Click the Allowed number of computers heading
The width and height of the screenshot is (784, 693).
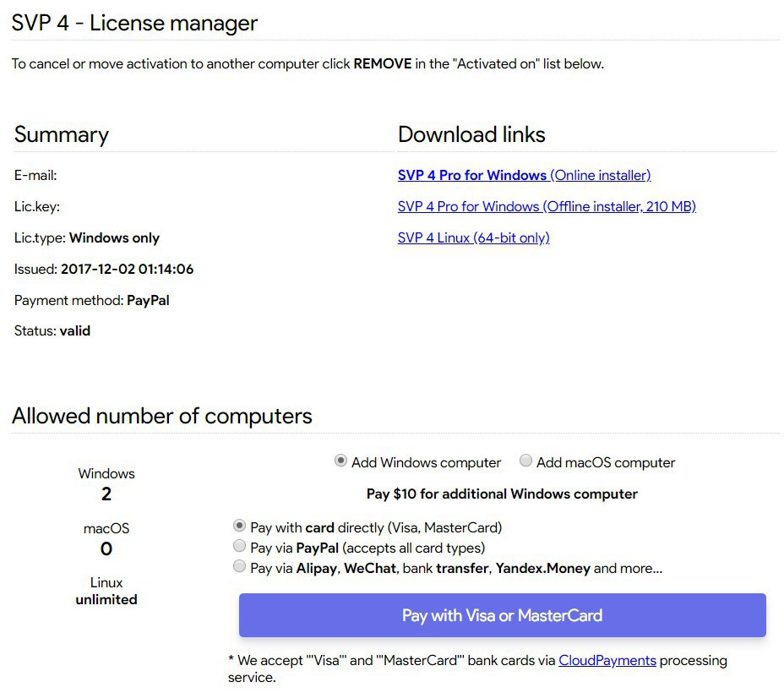tap(162, 416)
